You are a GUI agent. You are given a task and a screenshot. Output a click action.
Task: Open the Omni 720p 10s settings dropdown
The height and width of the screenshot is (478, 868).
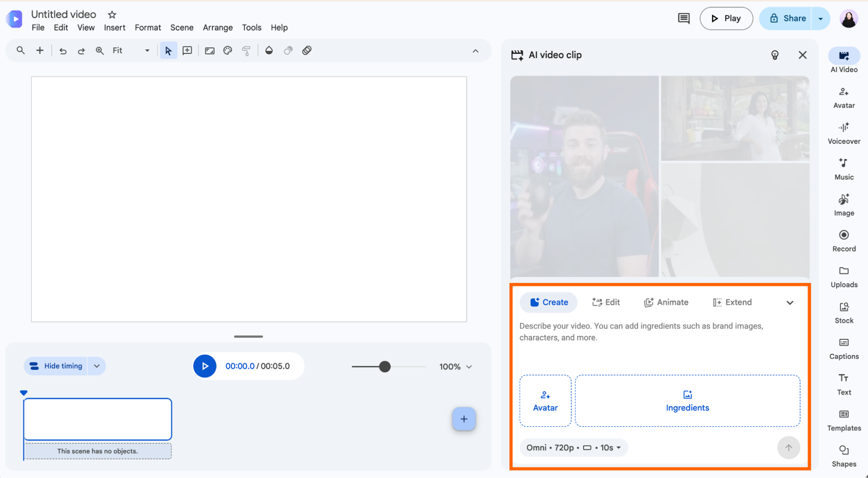pyautogui.click(x=573, y=448)
